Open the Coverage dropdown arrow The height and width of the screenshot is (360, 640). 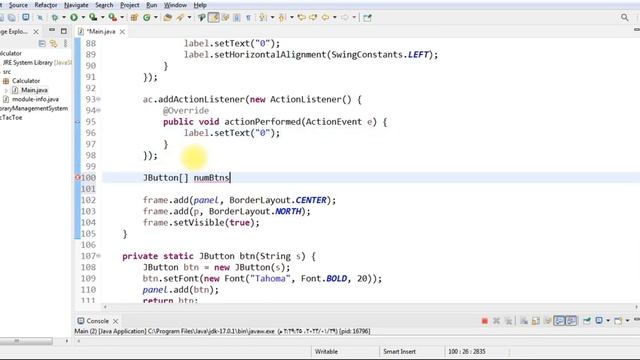[x=102, y=18]
